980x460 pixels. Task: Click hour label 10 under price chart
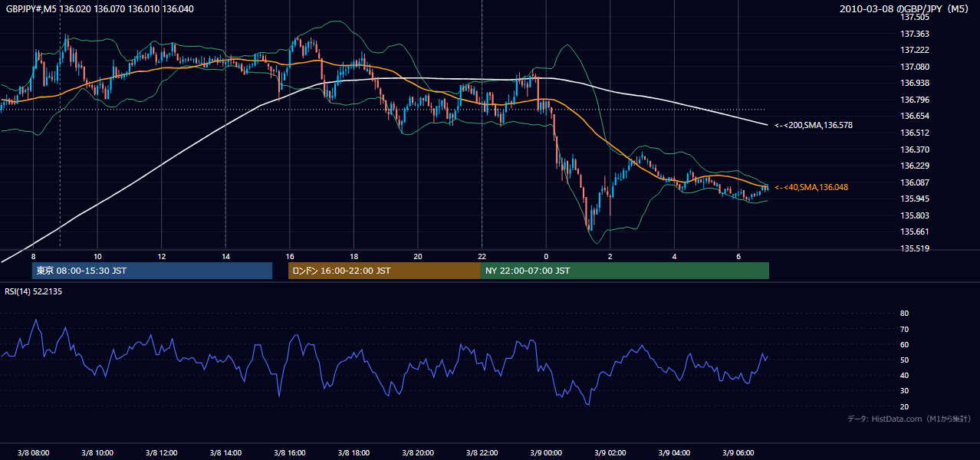point(97,256)
